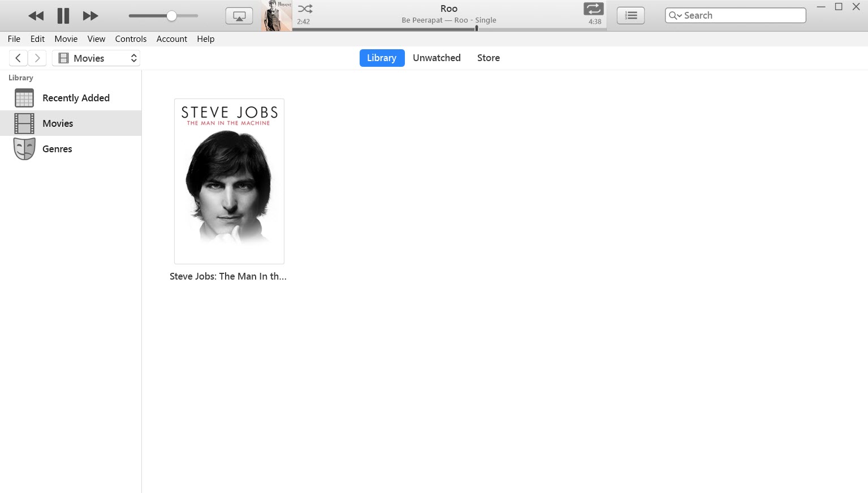868x493 pixels.
Task: Enable shuffle playback
Action: click(304, 8)
